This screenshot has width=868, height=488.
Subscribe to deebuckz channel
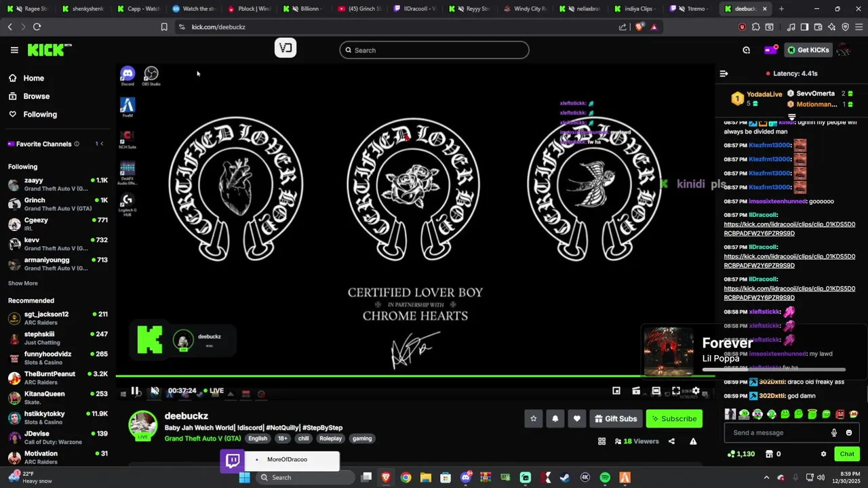click(674, 419)
